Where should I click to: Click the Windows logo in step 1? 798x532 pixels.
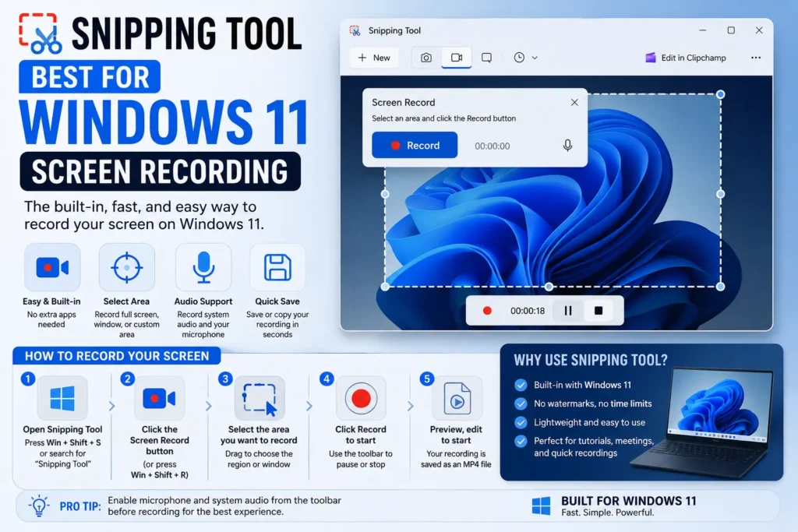coord(62,398)
